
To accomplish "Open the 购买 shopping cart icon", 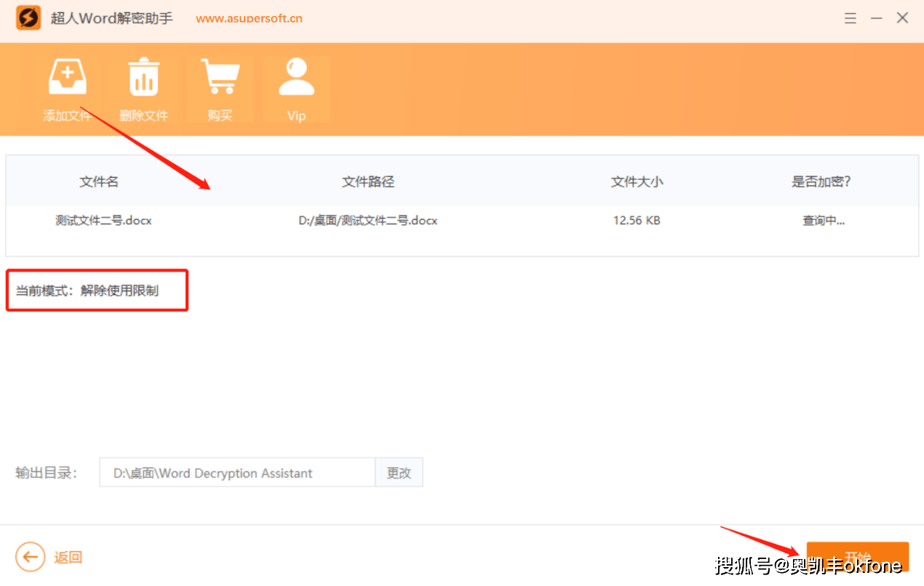I will [x=220, y=78].
